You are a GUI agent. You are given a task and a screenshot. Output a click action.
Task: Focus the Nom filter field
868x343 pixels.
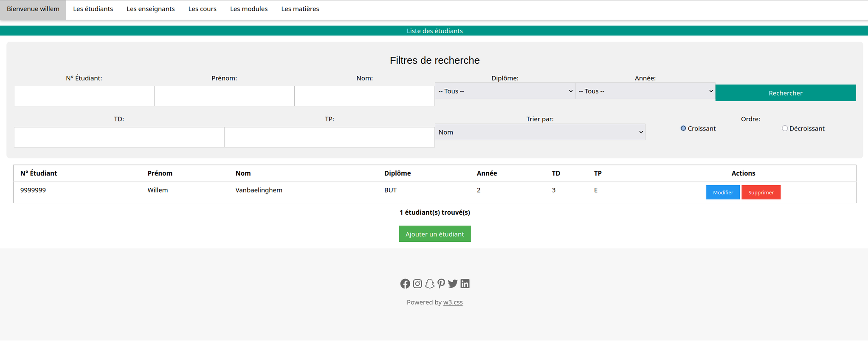coord(364,96)
